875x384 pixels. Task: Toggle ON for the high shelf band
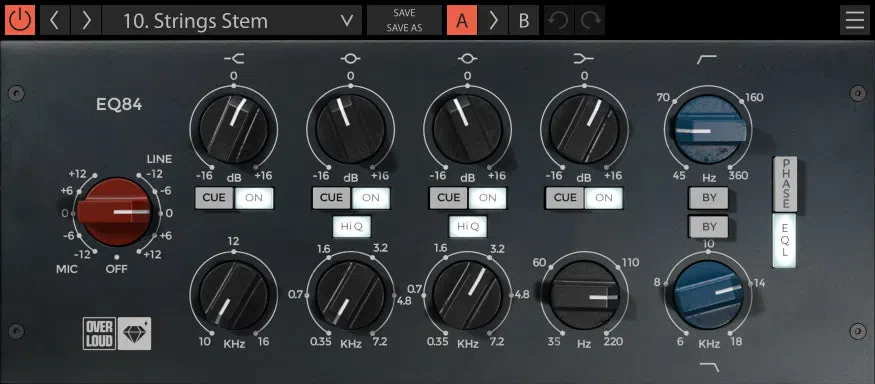(254, 198)
